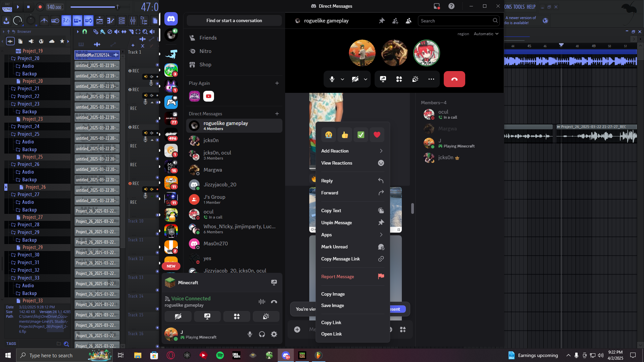Click the thumbs up quick reaction
This screenshot has width=644, height=362.
point(345,135)
